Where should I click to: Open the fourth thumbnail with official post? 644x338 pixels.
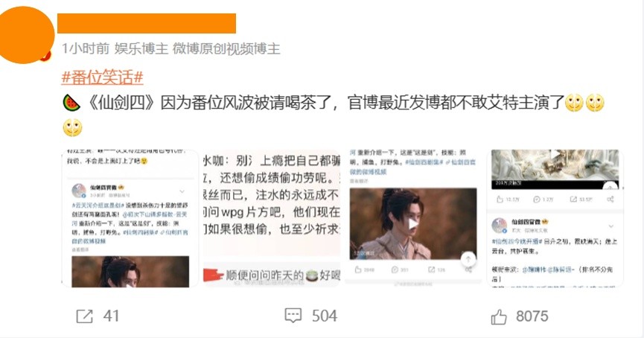click(x=555, y=218)
